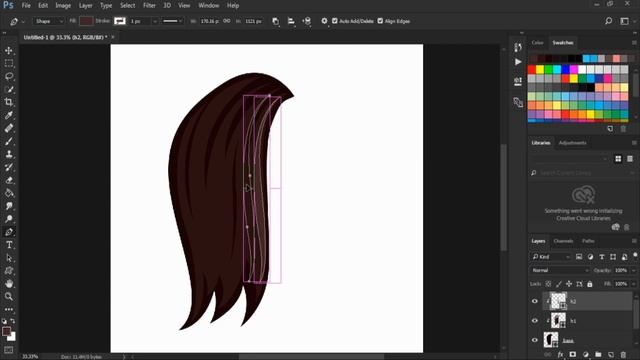This screenshot has height=360, width=640.
Task: Select the Smudge tool
Action: [9, 206]
